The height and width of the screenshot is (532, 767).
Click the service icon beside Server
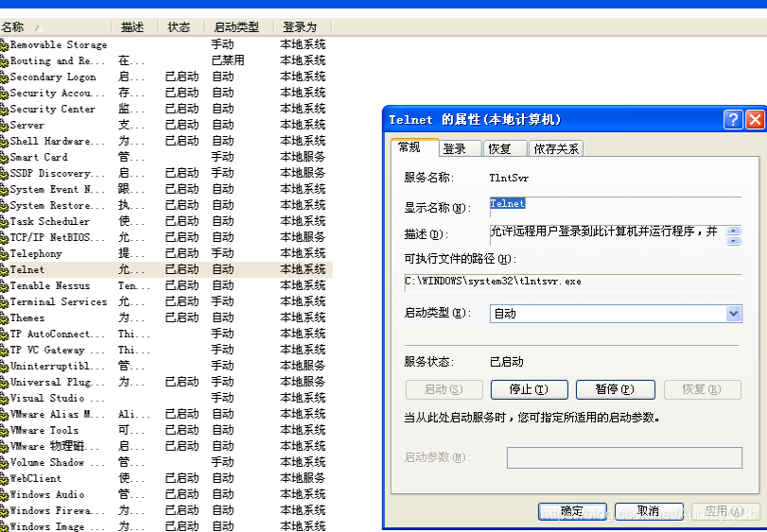click(5, 126)
